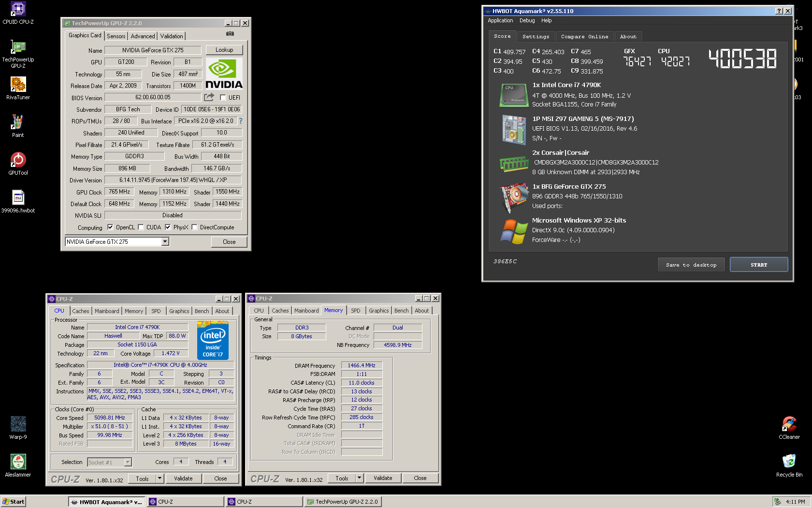Switch to HWBOT Aquamark taskbar button
812x508 pixels.
pyautogui.click(x=106, y=502)
